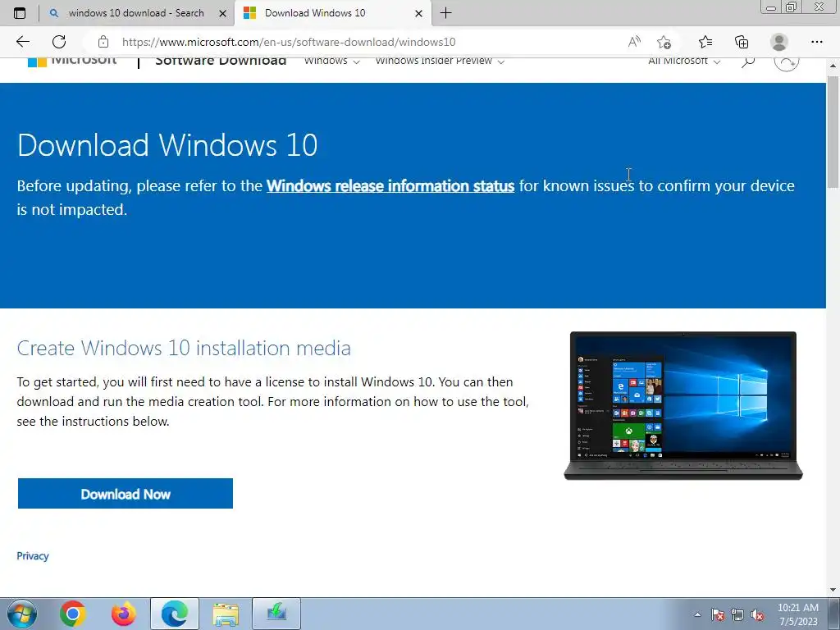Launch Google Chrome from the taskbar

(73, 614)
